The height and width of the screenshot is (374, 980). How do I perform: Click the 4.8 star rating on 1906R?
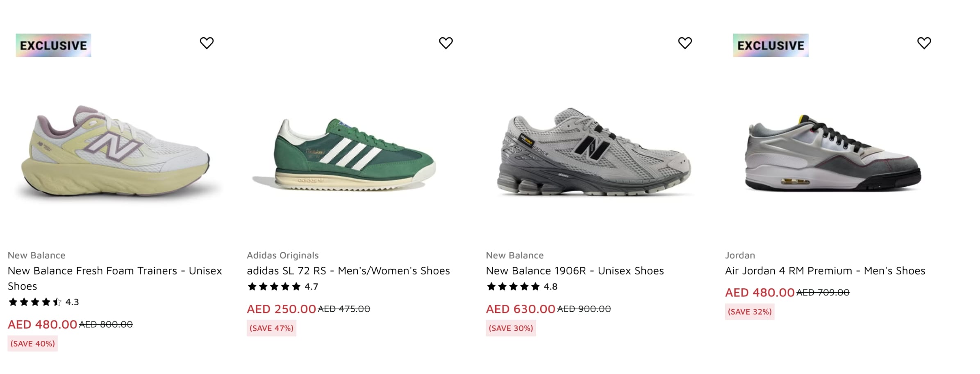[521, 287]
